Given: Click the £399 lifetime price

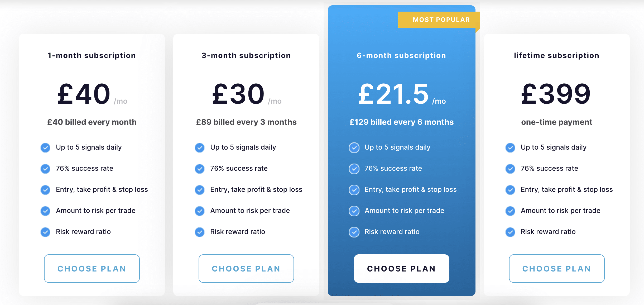Looking at the screenshot, I should coord(556,94).
